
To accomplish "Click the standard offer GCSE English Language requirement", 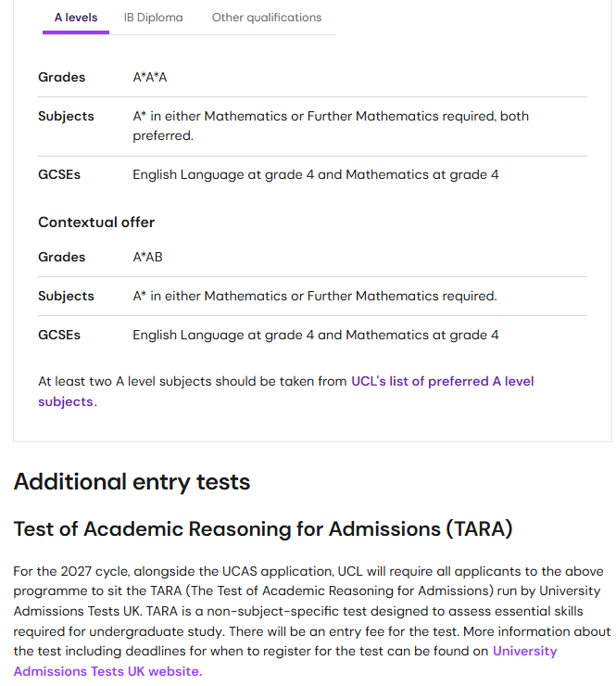I will [x=316, y=175].
